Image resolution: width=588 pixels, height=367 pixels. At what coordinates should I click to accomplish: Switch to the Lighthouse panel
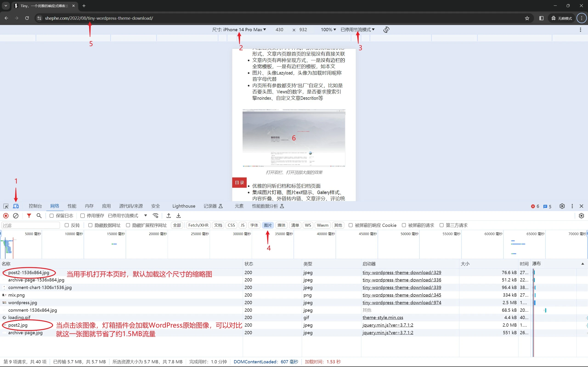point(184,206)
